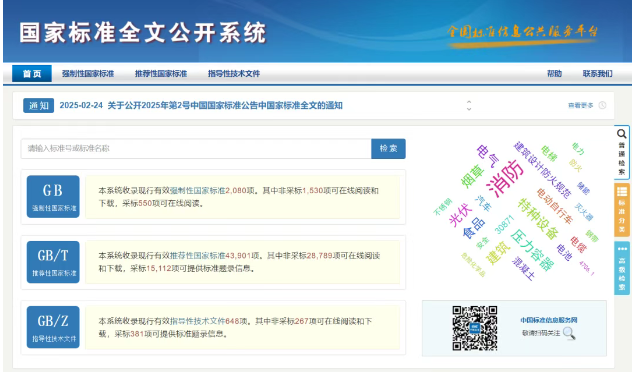Open the 强制性国家标准 menu item
Viewport: 639px width, 375px height.
pyautogui.click(x=88, y=74)
